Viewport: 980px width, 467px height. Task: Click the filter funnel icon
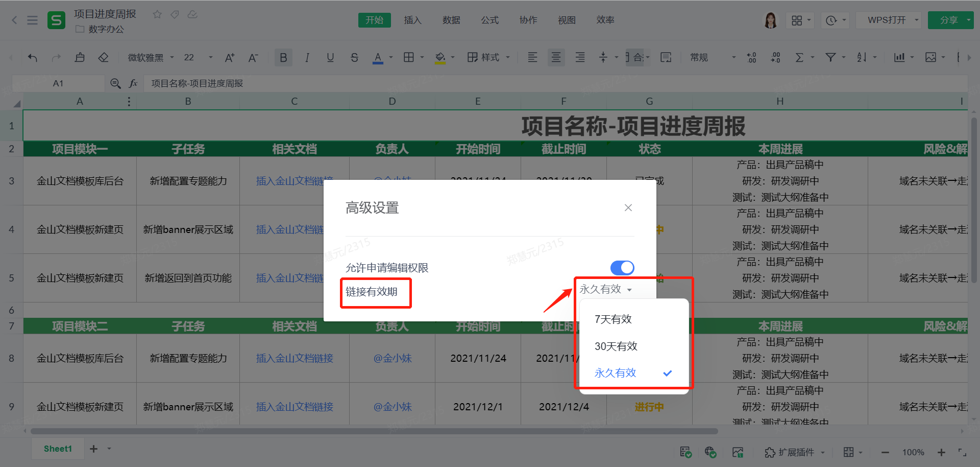[830, 57]
